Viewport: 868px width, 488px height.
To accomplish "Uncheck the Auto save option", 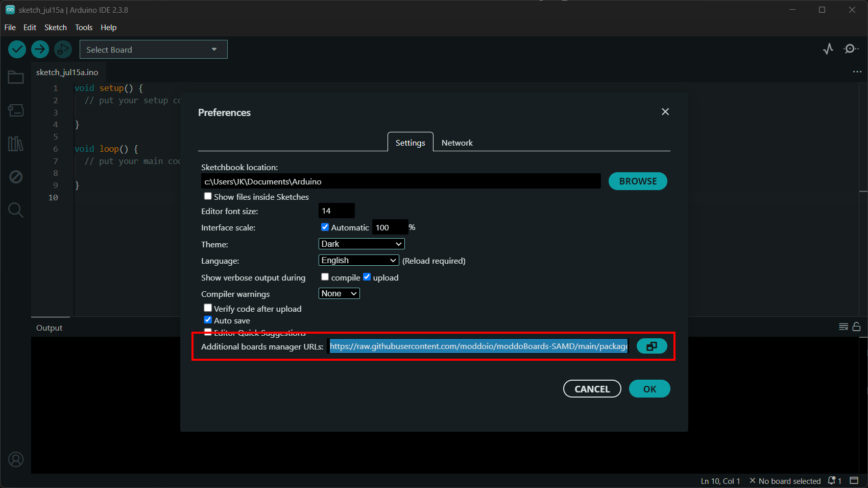I will [208, 320].
